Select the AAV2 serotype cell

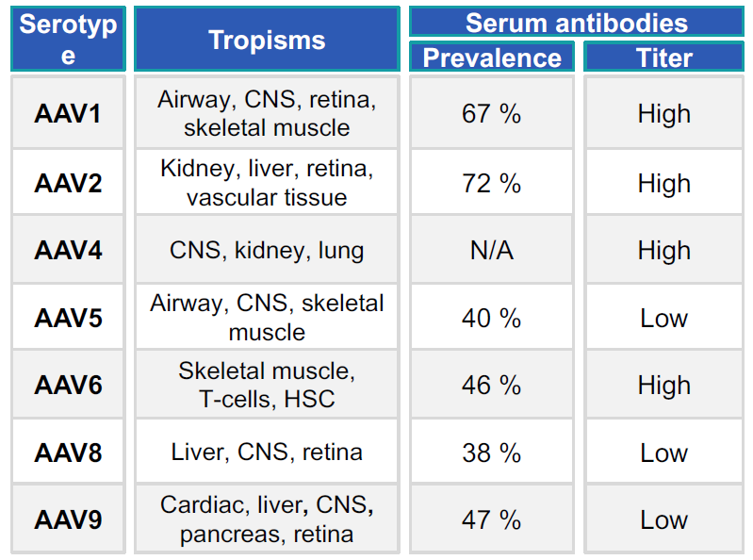(68, 182)
